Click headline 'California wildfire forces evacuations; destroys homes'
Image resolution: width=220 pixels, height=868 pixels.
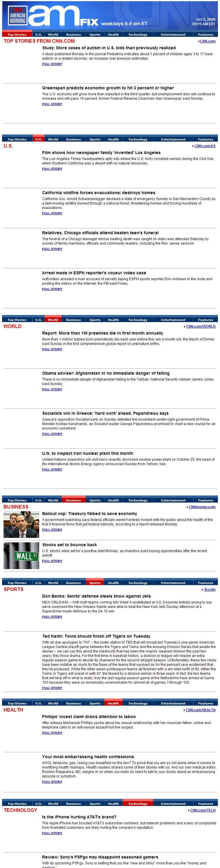coord(98,193)
